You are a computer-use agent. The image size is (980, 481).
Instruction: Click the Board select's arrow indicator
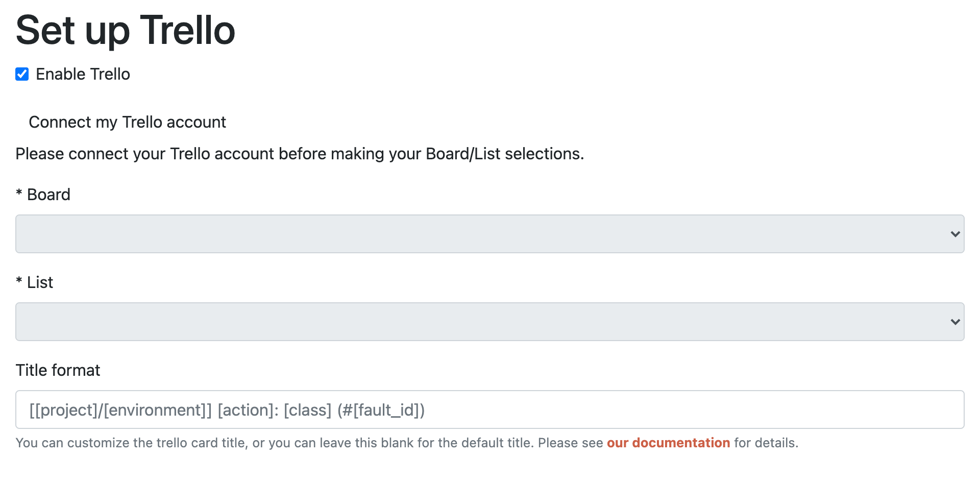[x=954, y=234]
